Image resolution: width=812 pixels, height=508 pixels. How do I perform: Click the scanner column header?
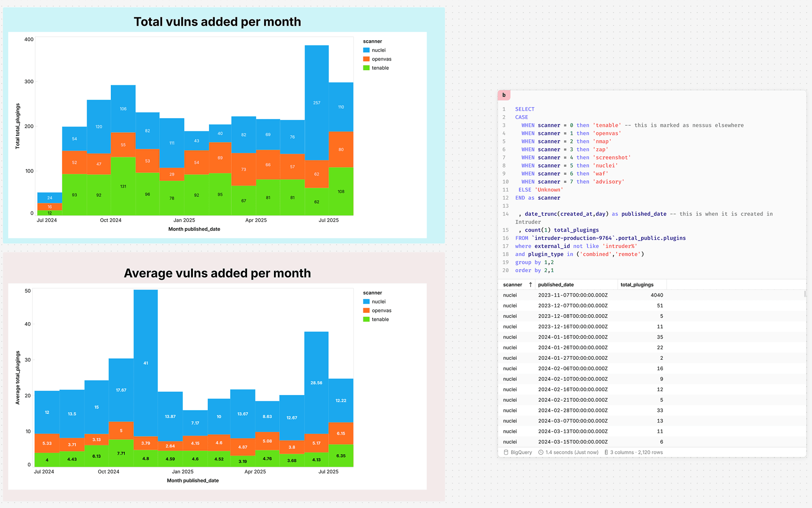[x=513, y=285]
